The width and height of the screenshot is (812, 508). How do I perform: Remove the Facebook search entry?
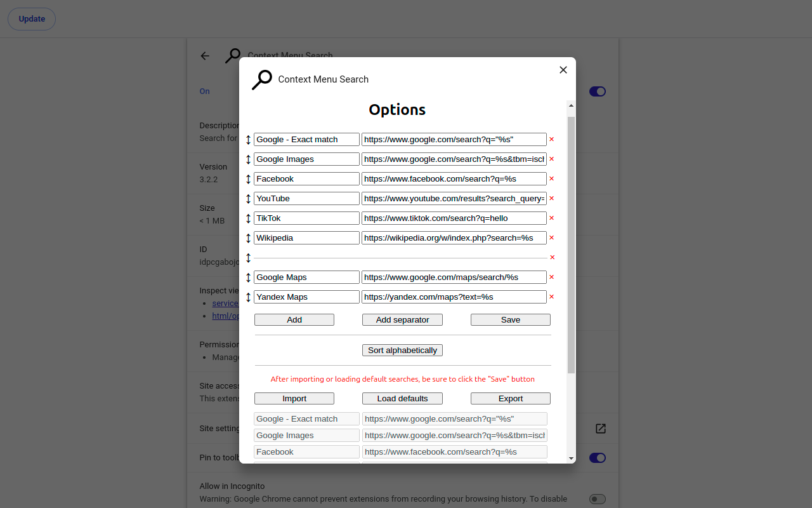click(551, 179)
